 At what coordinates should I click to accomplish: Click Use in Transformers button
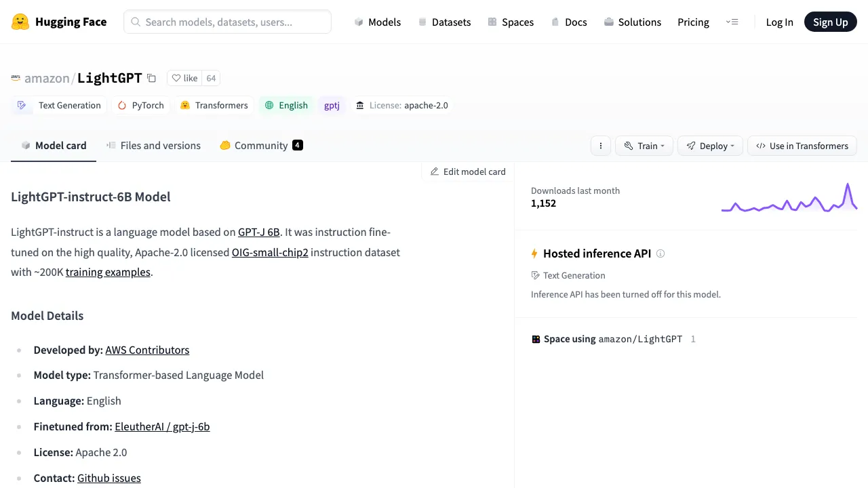(x=802, y=146)
